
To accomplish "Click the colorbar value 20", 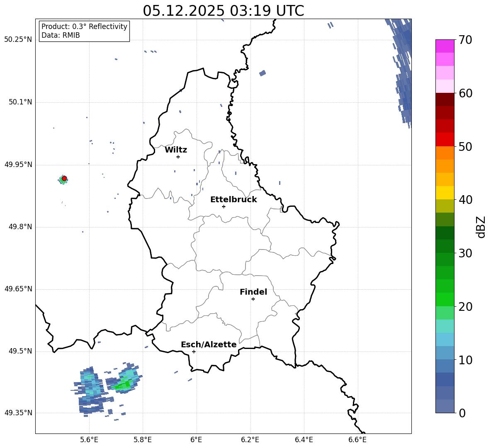I will point(465,307).
